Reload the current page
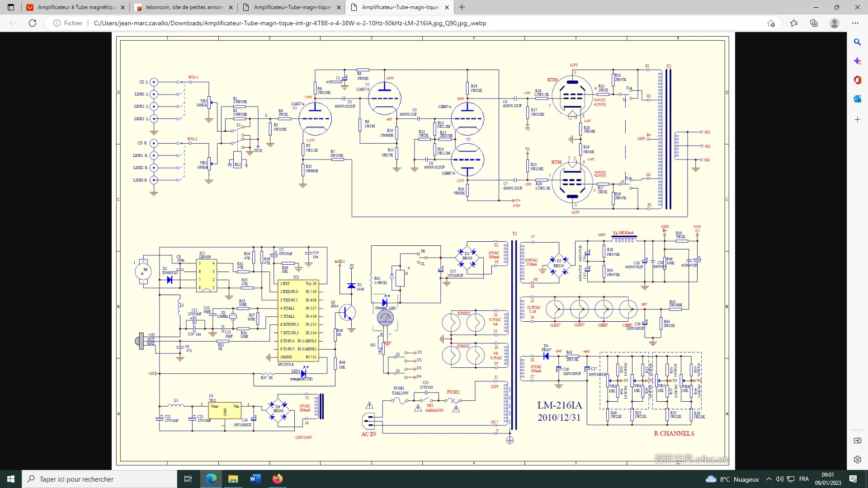 tap(33, 23)
